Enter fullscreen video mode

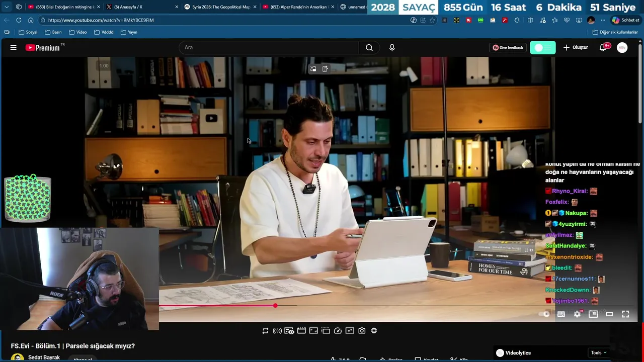(x=625, y=314)
